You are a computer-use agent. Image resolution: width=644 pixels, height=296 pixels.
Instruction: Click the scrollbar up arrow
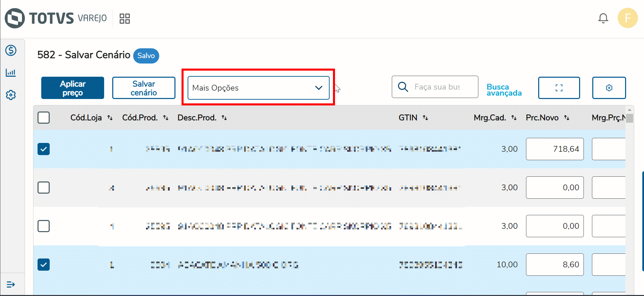click(629, 110)
